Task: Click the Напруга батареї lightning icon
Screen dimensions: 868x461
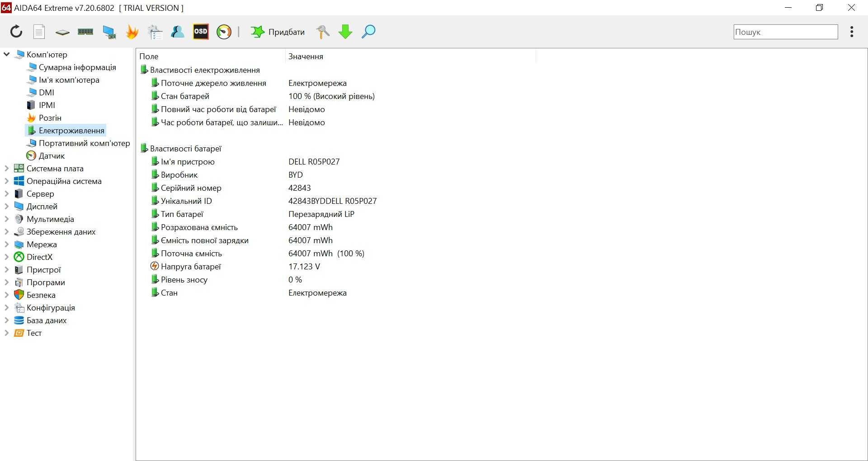Action: [155, 266]
